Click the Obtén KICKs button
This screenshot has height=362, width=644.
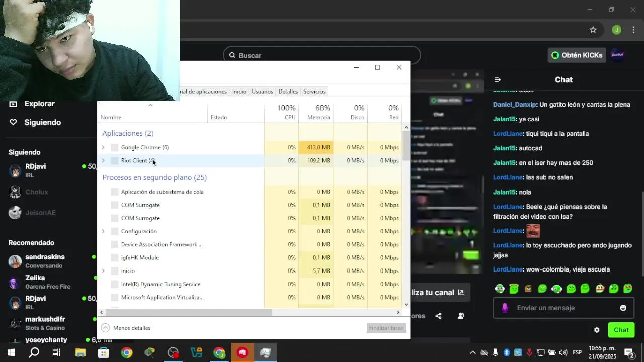[x=577, y=55]
